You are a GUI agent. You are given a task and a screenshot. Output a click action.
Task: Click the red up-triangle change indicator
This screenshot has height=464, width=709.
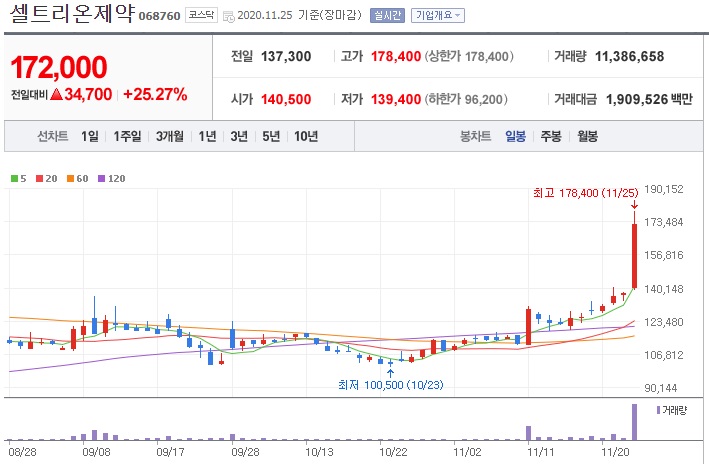tap(57, 94)
